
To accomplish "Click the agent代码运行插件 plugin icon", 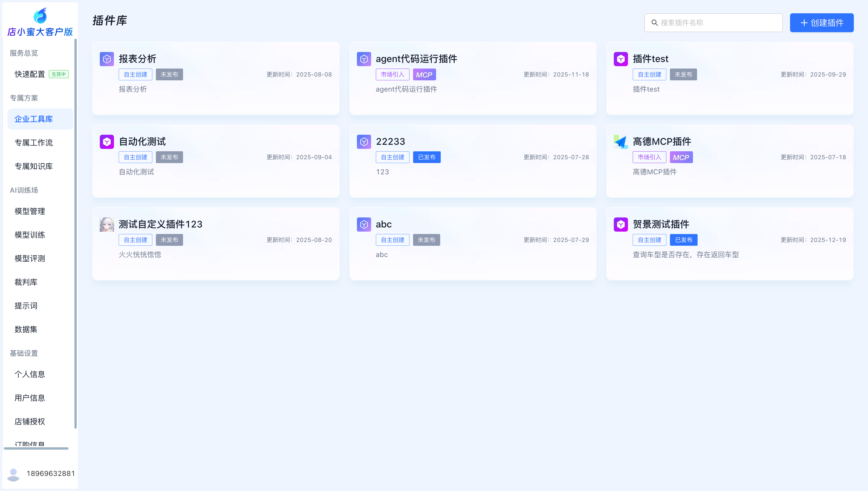I will [364, 59].
